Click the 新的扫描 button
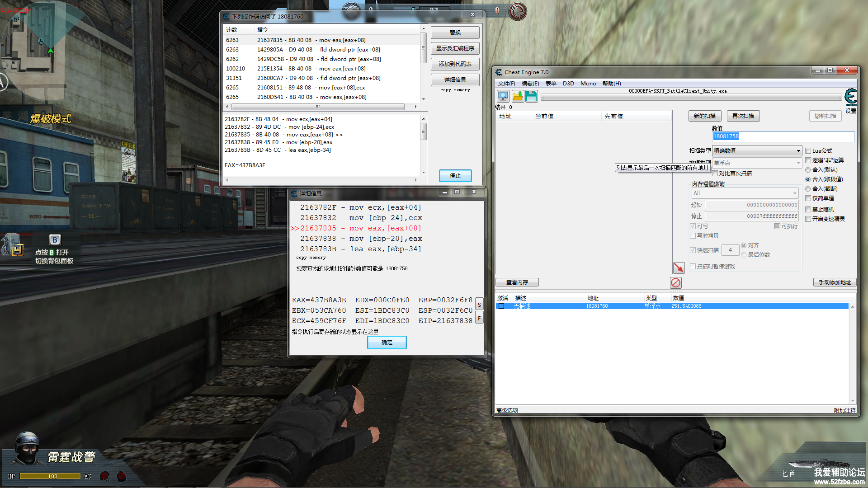The image size is (868, 488). tap(704, 116)
